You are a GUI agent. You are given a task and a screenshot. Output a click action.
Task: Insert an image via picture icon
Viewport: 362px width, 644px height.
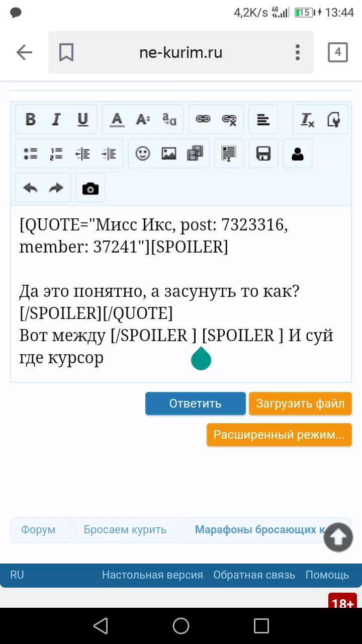[x=169, y=153]
